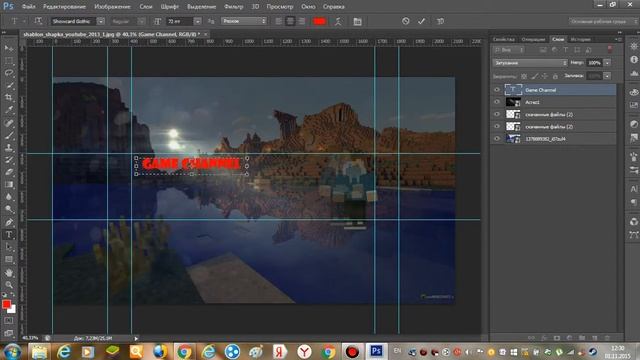Open the layer filter kind dropdown
The height and width of the screenshot is (360, 640).
pos(509,50)
